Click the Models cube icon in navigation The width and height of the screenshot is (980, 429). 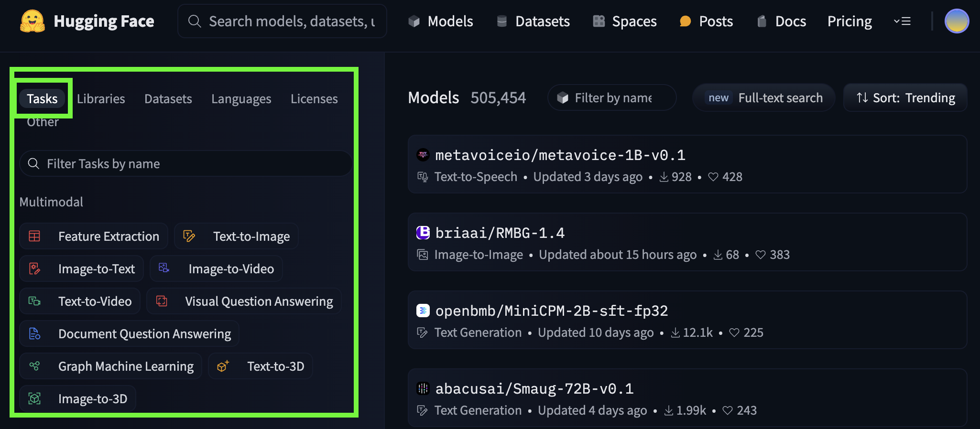(x=414, y=21)
